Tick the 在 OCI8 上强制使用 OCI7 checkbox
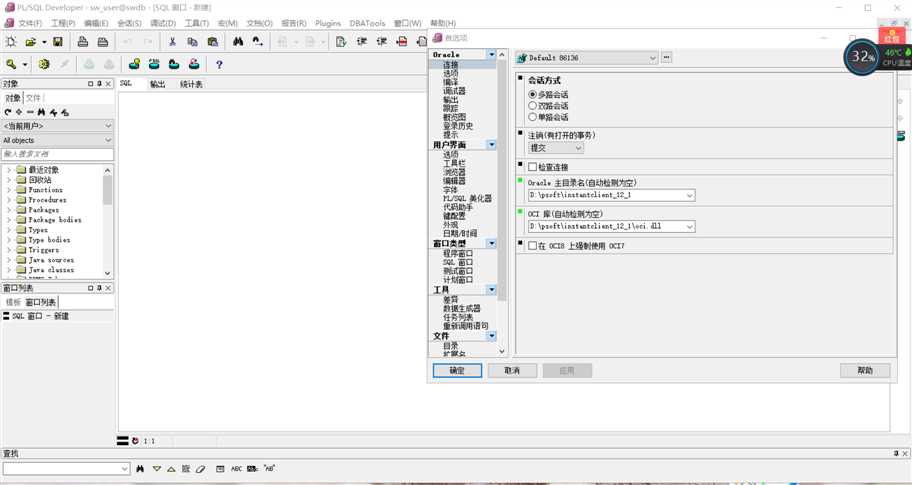 532,246
